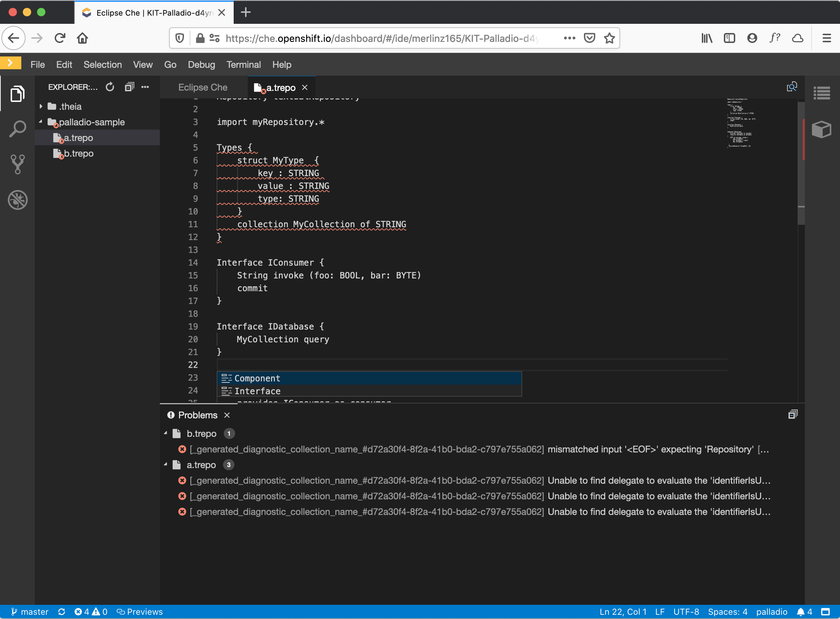Collapse all folders in Explorer
Image resolution: width=840 pixels, height=619 pixels.
129,87
